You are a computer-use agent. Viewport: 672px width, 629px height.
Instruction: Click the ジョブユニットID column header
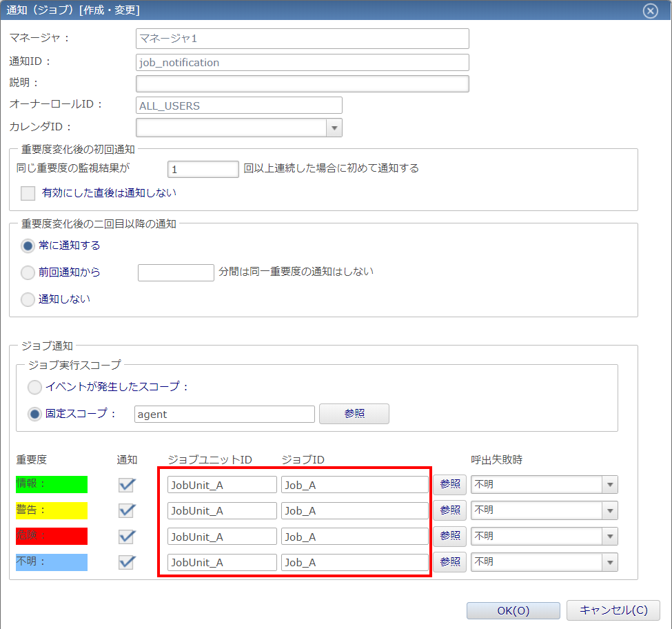[x=210, y=459]
